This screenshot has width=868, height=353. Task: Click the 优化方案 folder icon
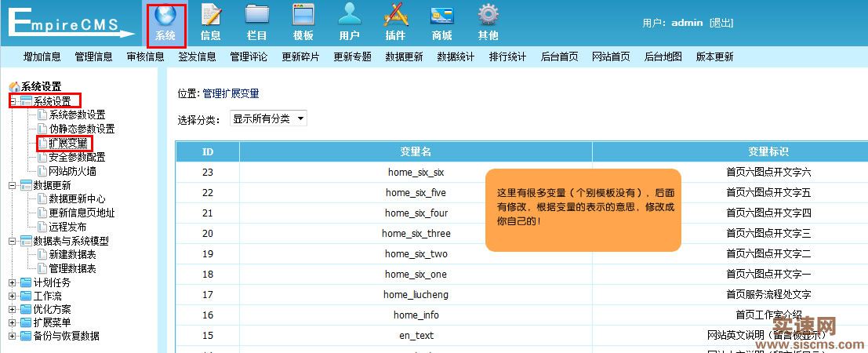[26, 309]
